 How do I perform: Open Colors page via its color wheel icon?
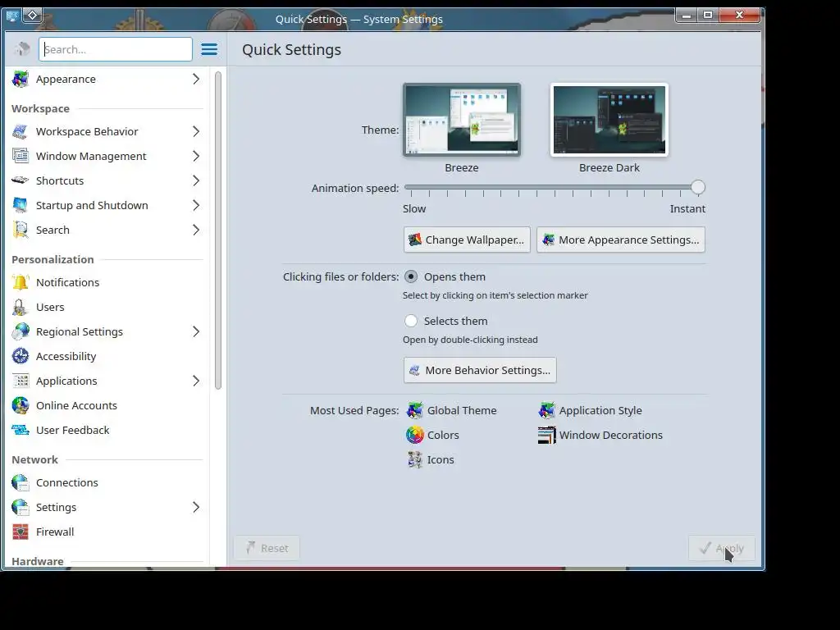414,435
